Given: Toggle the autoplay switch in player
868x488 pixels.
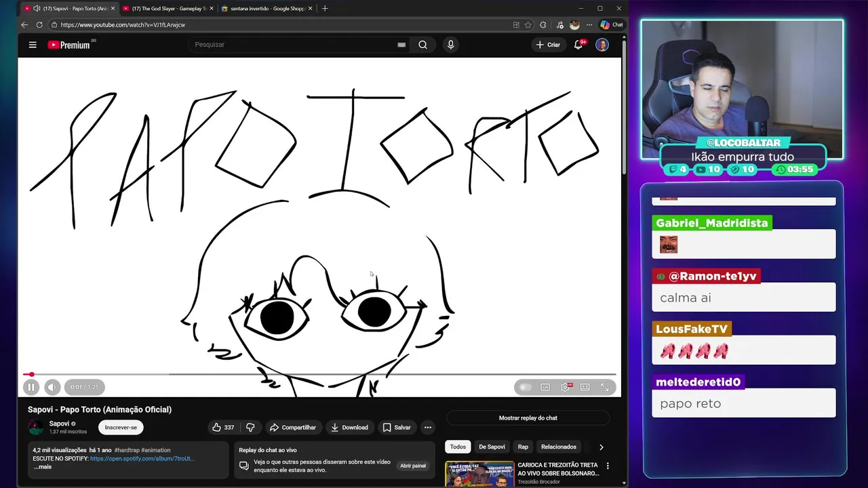Looking at the screenshot, I should tap(524, 388).
